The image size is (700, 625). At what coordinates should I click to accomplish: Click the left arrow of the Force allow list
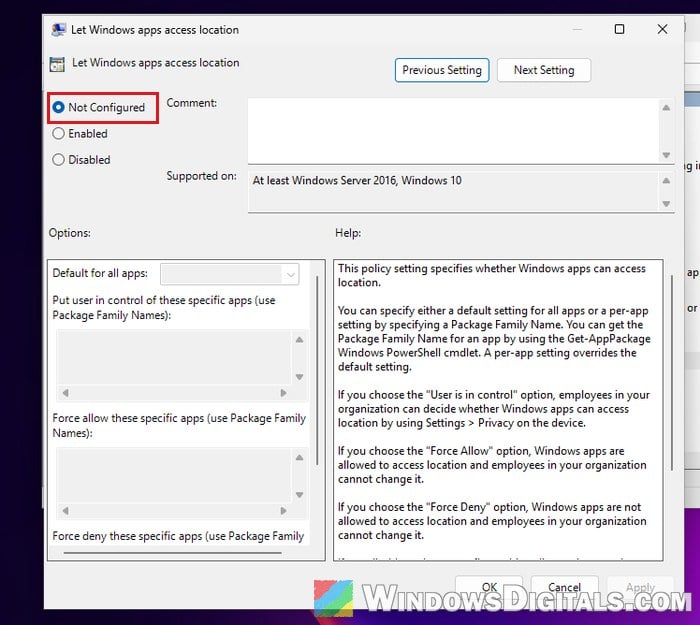pos(66,511)
